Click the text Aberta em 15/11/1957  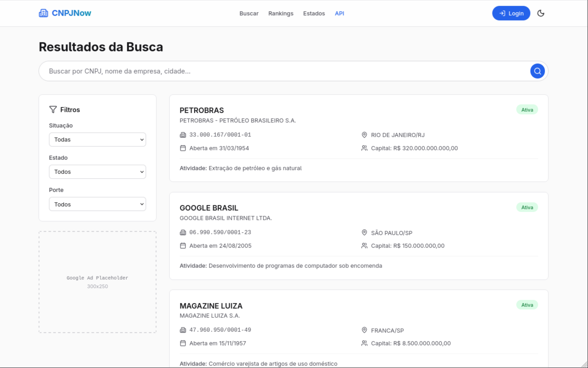tap(218, 343)
